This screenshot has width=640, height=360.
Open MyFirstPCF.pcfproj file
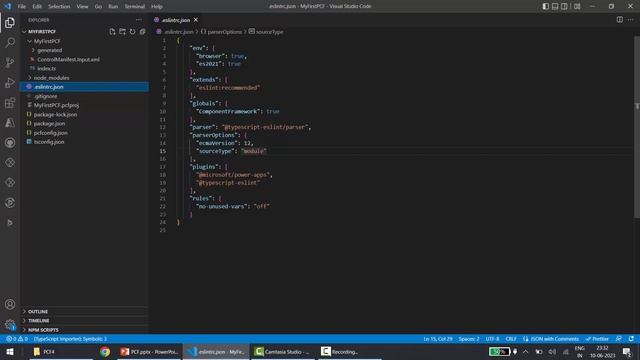[85, 105]
